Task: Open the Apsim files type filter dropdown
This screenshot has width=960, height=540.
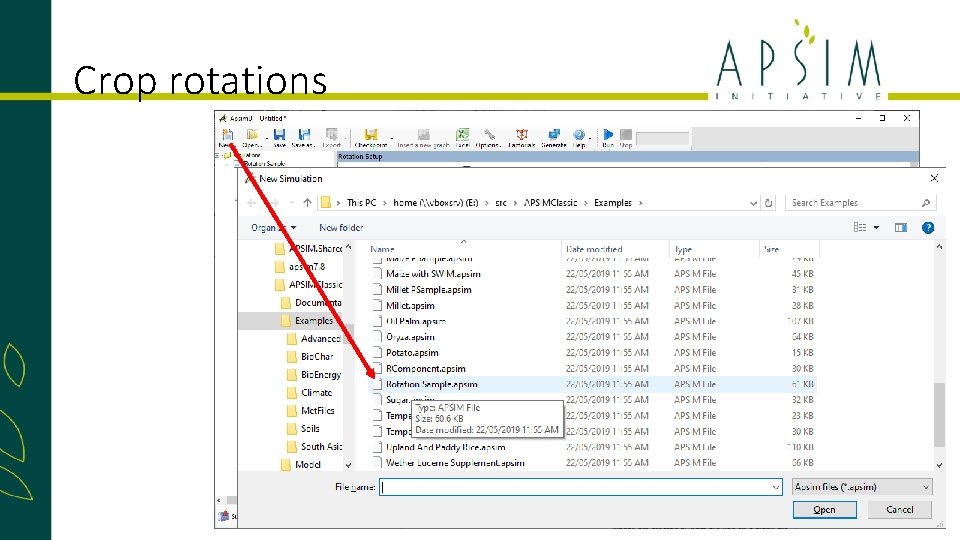Action: coord(862,487)
